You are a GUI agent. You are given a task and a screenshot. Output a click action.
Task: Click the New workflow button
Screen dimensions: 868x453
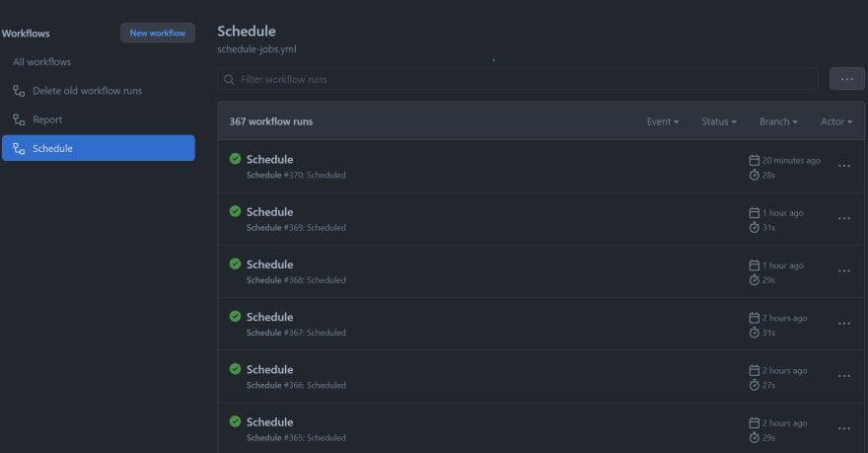tap(157, 33)
